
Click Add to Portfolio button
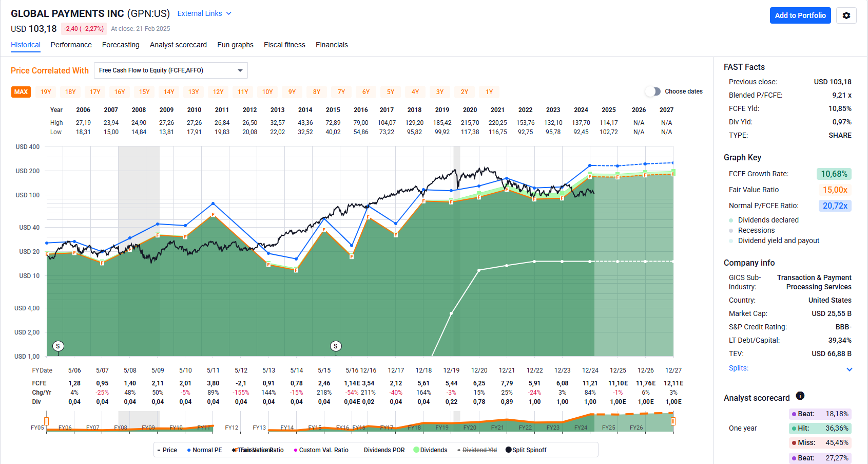coord(800,15)
